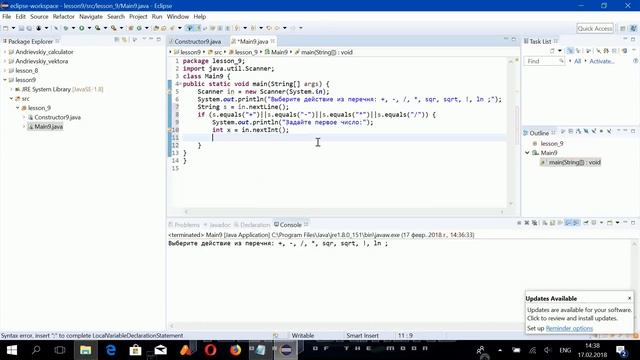Viewport: 640px width, 360px height.
Task: Expand the lesson_8 project node
Action: point(5,71)
